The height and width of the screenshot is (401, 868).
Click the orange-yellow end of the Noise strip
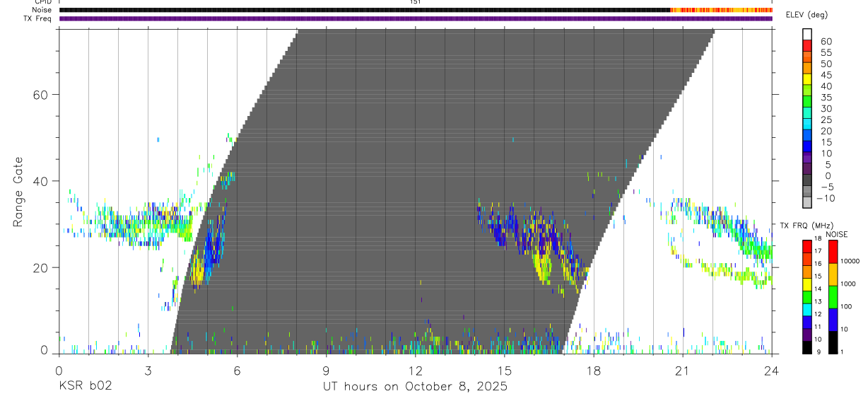[x=721, y=10]
